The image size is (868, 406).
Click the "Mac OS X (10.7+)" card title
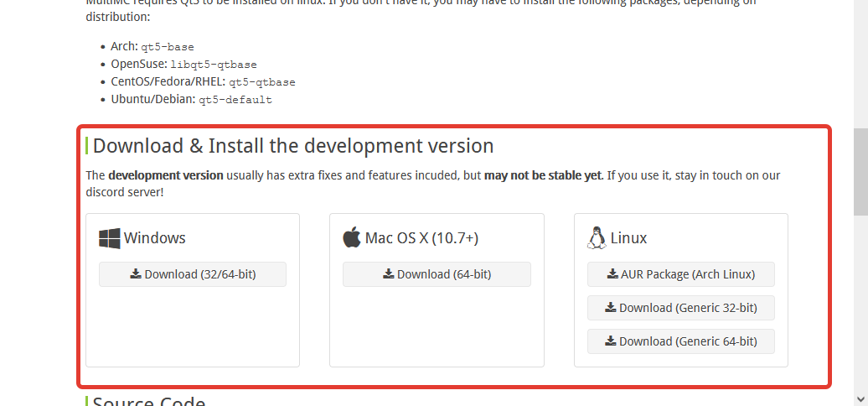(x=421, y=238)
